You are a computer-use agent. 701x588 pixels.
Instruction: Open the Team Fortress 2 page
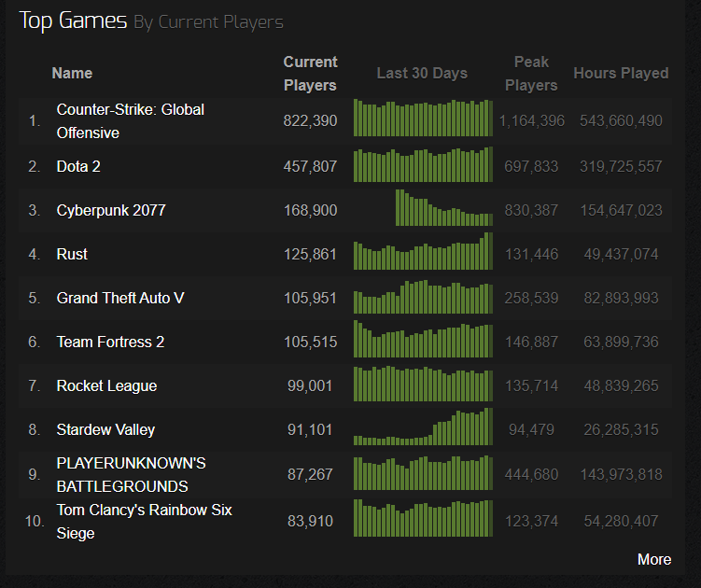click(x=110, y=342)
